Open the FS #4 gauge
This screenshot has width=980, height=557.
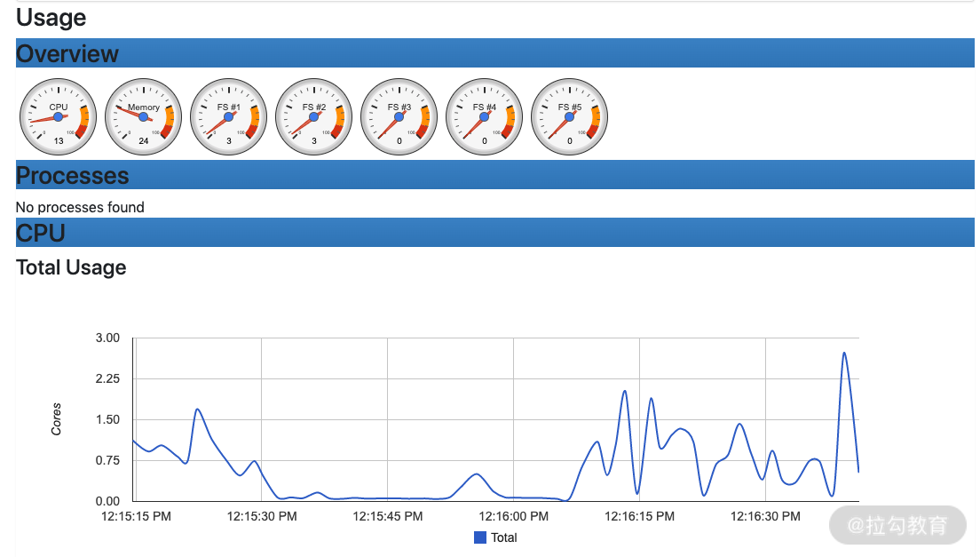pos(484,116)
